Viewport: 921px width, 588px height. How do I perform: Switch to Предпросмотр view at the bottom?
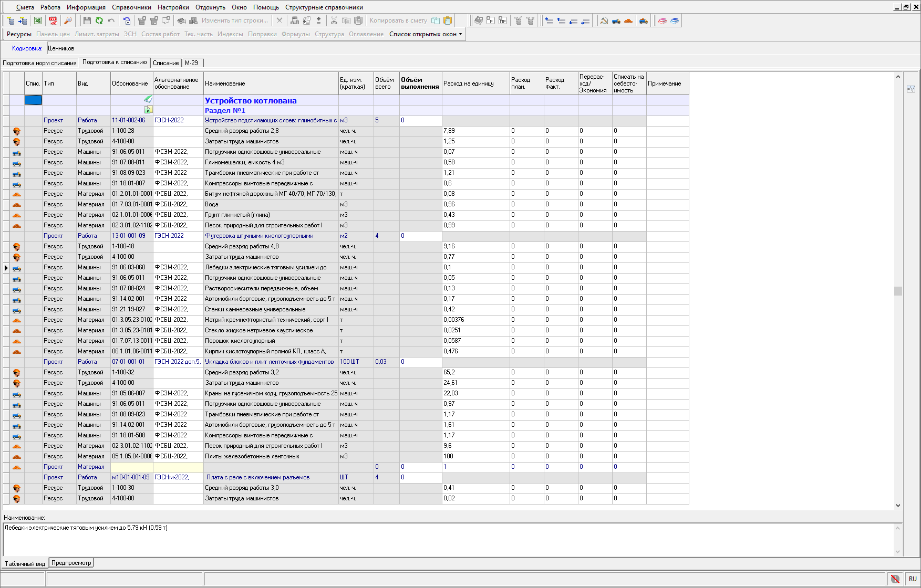tap(71, 563)
